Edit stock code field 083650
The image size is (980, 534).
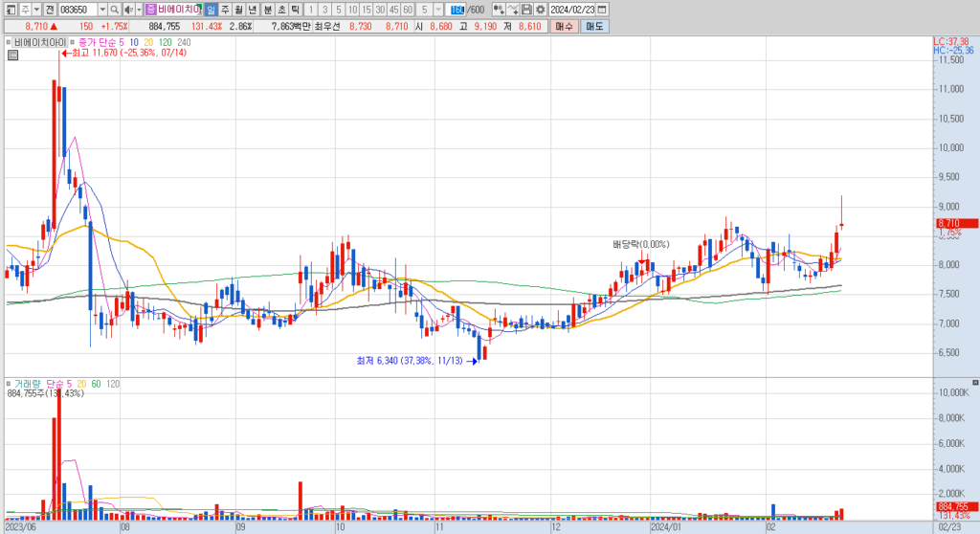tap(78, 10)
